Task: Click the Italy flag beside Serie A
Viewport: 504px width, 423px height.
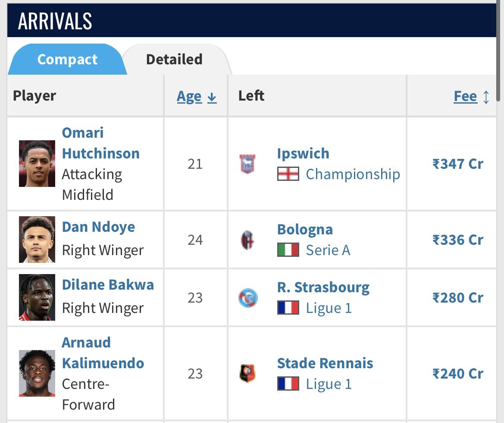Action: click(x=288, y=250)
